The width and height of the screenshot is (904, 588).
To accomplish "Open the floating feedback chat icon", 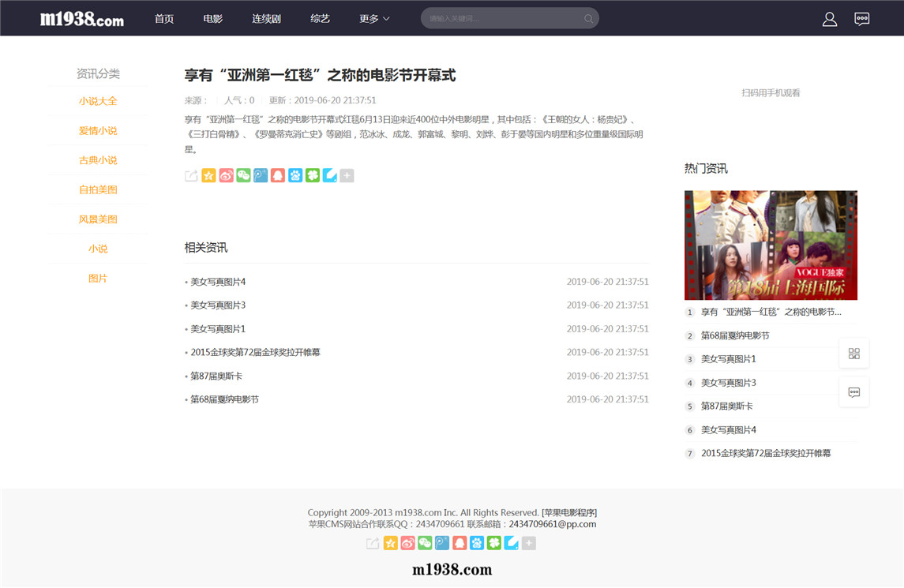I will [x=853, y=392].
